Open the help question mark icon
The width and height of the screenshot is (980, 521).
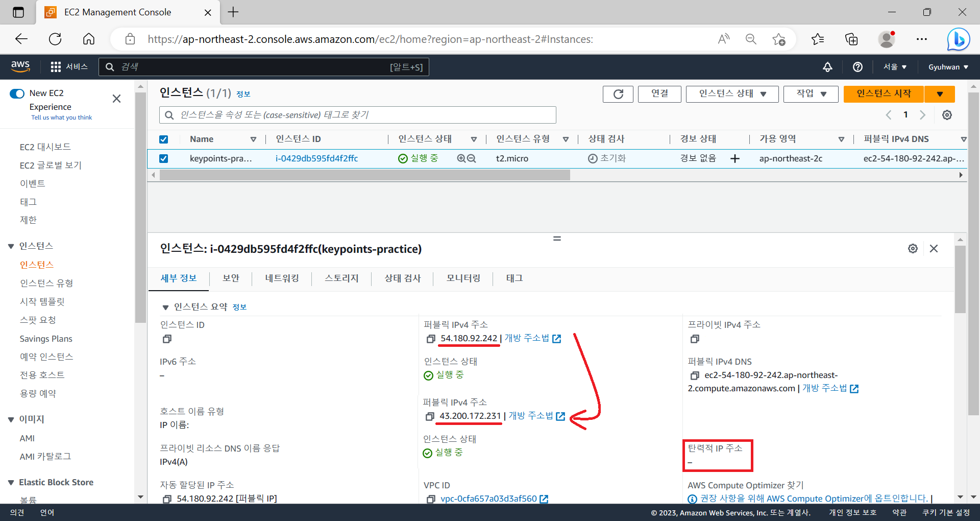tap(857, 67)
